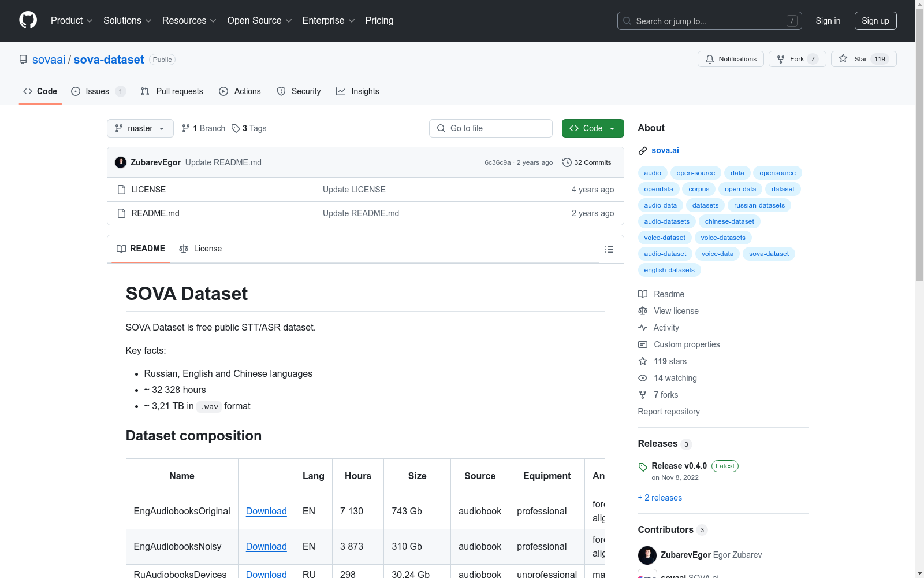Click Download link for EngAudiobooksOriginal

[266, 511]
